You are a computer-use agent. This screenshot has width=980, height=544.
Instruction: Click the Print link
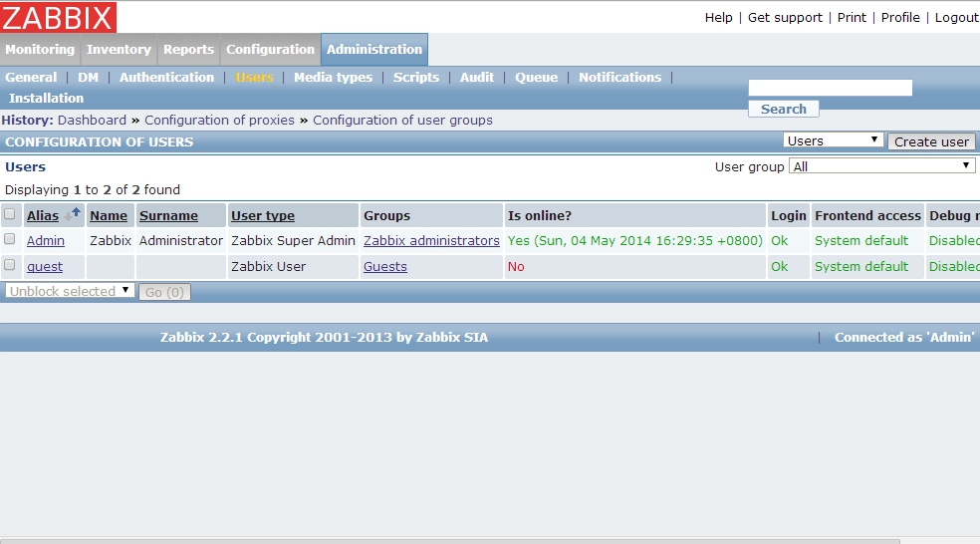[852, 18]
